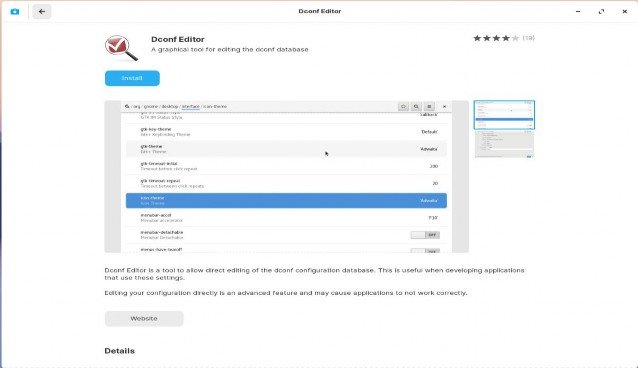Screen dimensions: 638x368
Task: Install Dconf Editor
Action: click(x=132, y=78)
